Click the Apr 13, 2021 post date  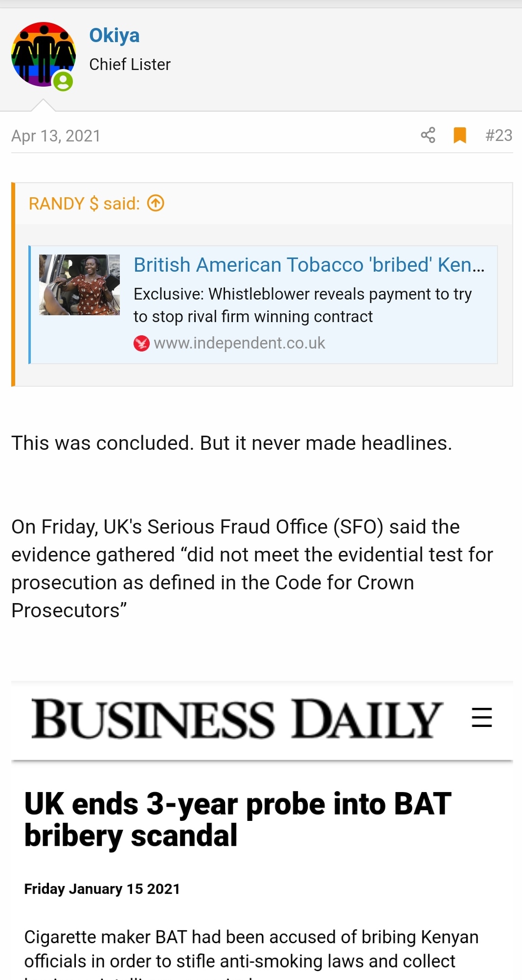tap(56, 136)
